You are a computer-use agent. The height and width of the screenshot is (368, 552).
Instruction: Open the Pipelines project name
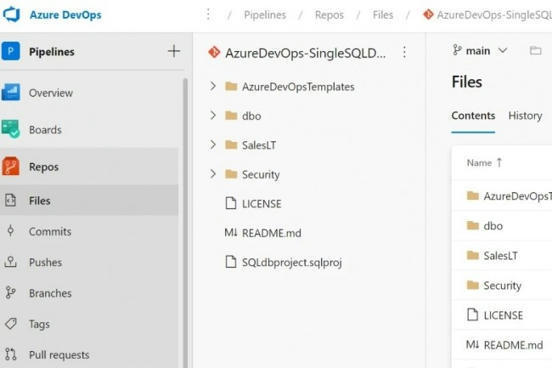(52, 52)
